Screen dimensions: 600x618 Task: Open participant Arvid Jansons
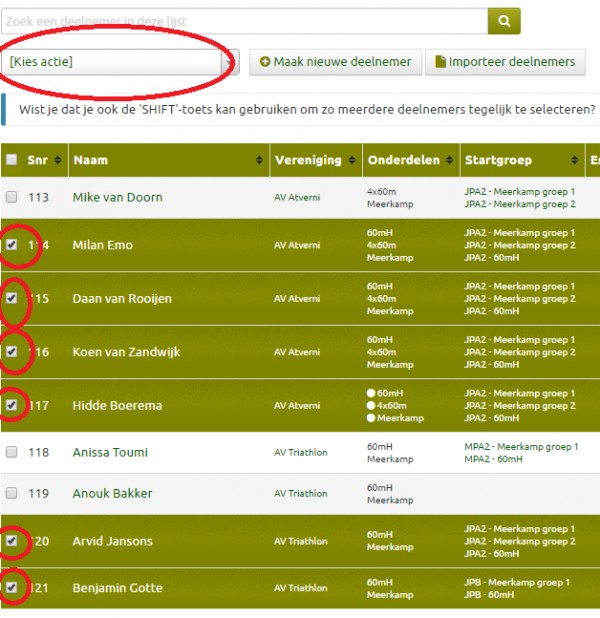(112, 541)
